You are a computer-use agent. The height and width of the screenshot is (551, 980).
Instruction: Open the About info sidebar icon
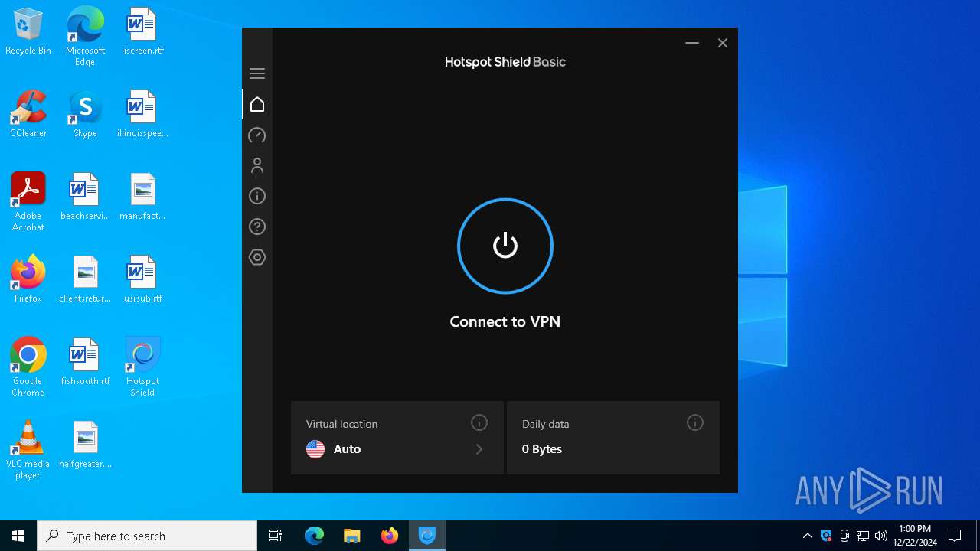coord(257,196)
